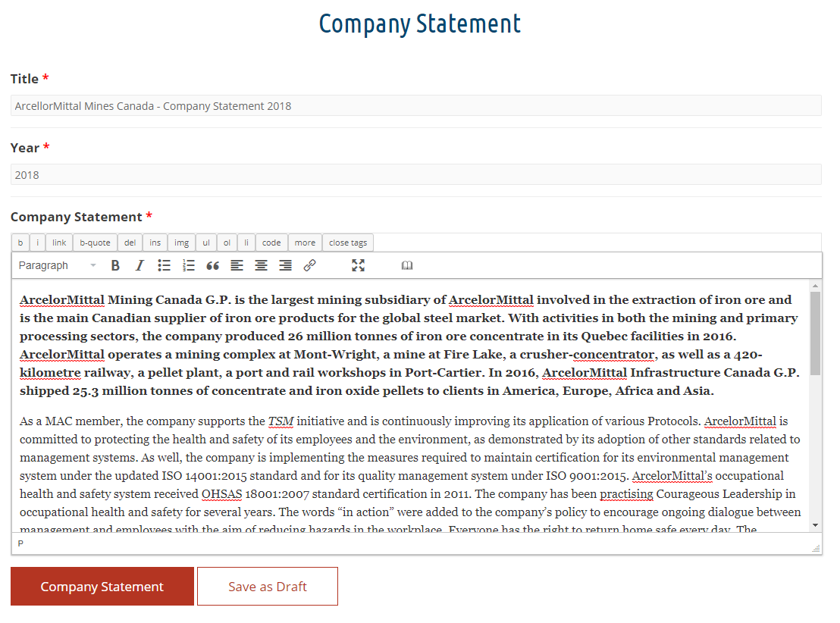Image resolution: width=840 pixels, height=623 pixels.
Task: Select the Italic formatting icon
Action: pos(139,265)
